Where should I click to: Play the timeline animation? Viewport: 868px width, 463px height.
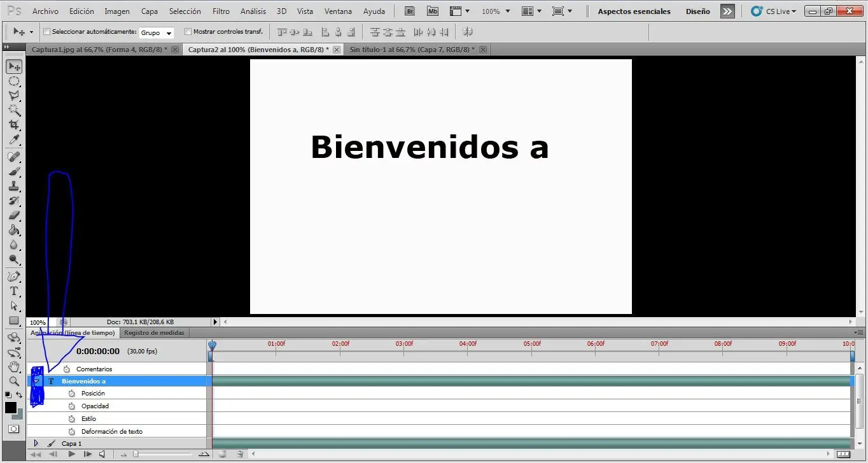click(71, 454)
